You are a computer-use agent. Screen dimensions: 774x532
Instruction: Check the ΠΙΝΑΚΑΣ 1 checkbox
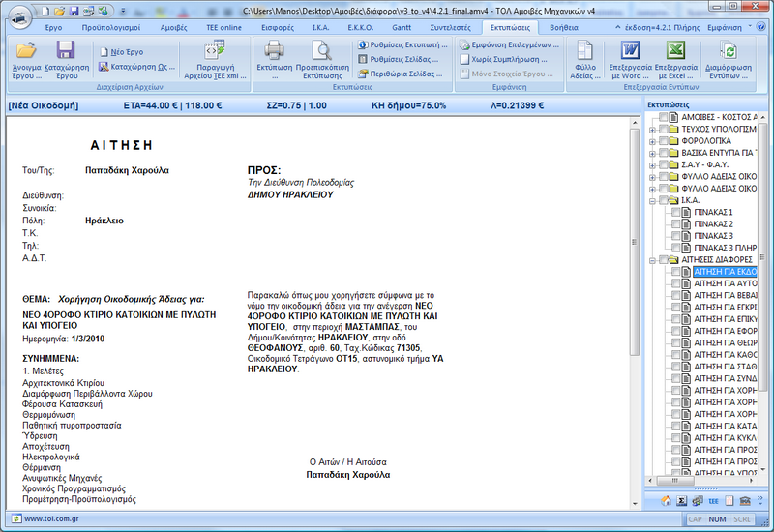coord(676,212)
